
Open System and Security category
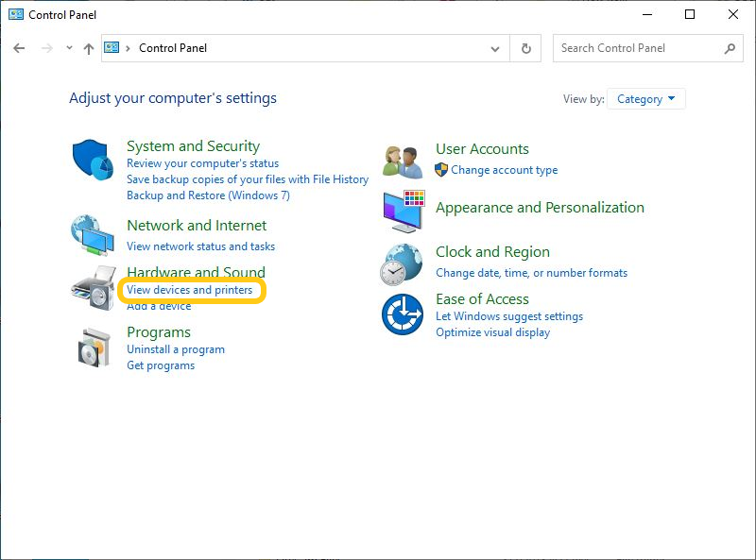click(x=194, y=146)
